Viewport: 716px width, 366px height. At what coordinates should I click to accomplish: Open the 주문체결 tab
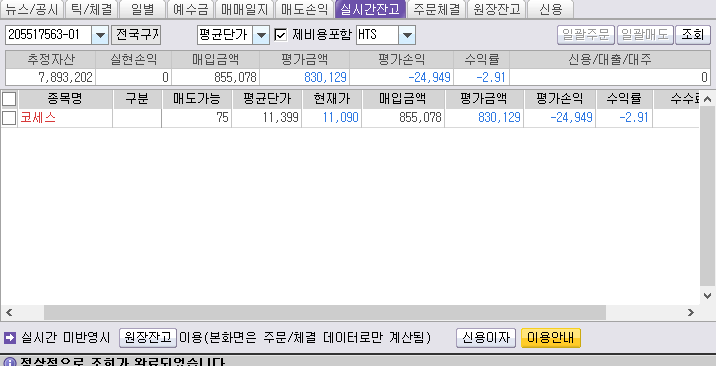pos(437,9)
